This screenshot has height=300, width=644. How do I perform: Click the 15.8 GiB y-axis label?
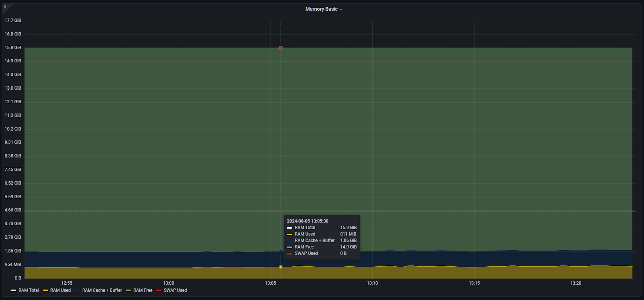pyautogui.click(x=13, y=47)
